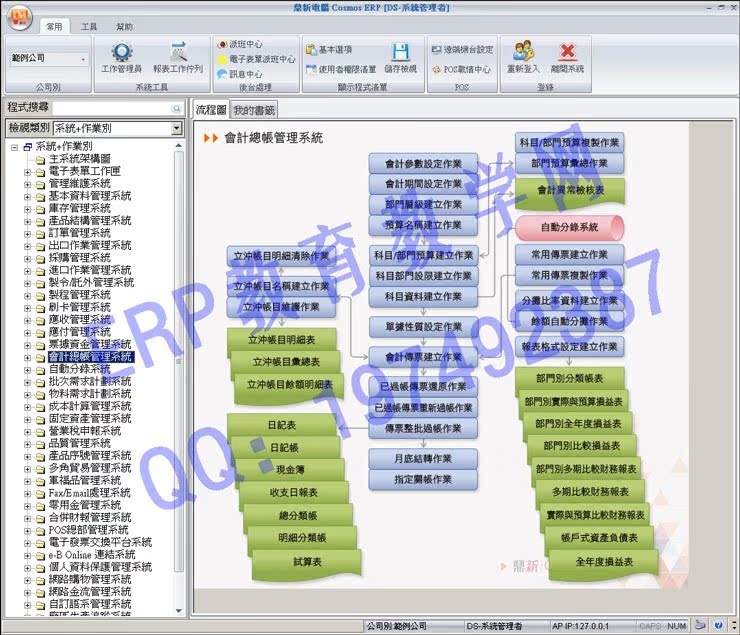Screen dimensions: 740x635
Task: Expand the 會計總帳管理系統 node
Action: 27,358
